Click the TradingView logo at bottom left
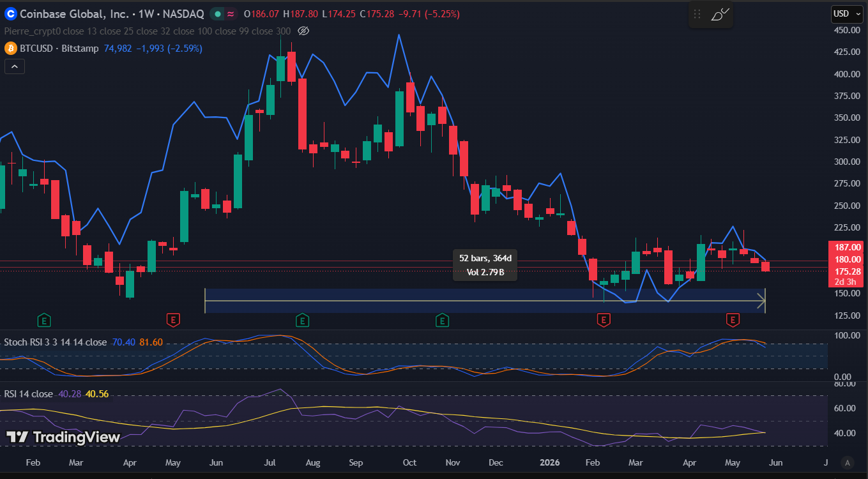868x479 pixels. pyautogui.click(x=63, y=437)
